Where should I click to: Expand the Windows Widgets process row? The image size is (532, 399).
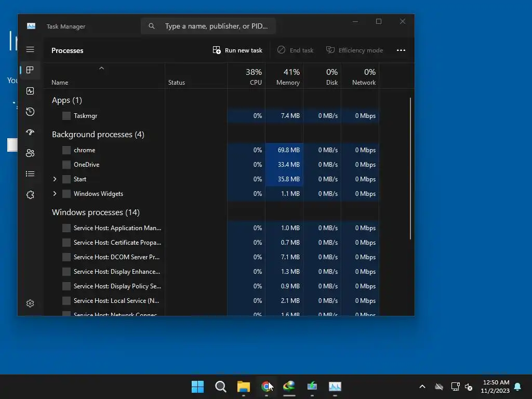point(55,194)
